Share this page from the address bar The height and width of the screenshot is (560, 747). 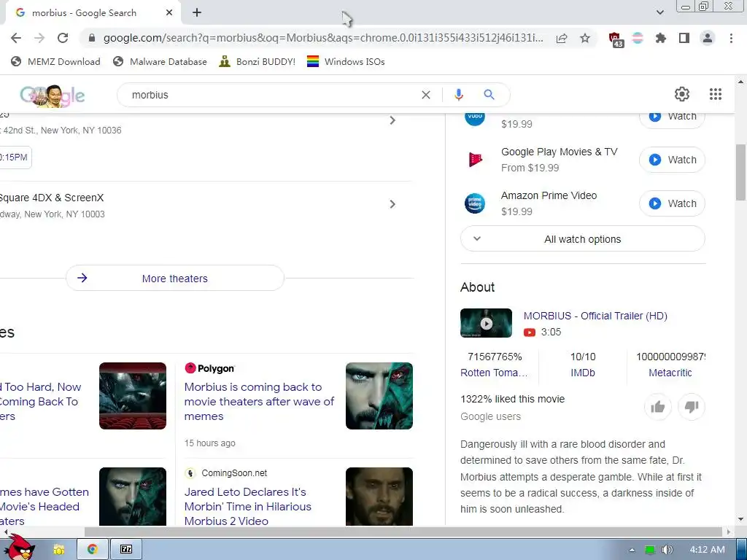point(562,38)
